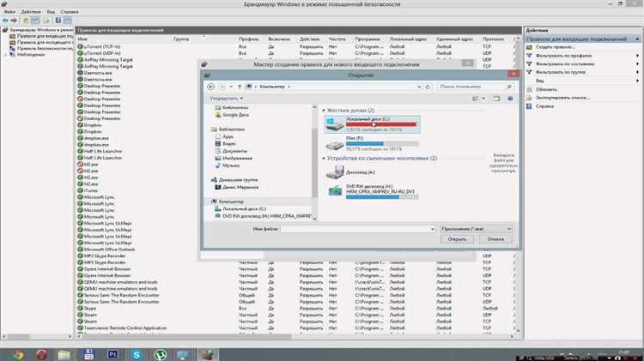This screenshot has width=644, height=361.
Task: Select Локальный диск (C:) in drive list
Action: pos(372,124)
